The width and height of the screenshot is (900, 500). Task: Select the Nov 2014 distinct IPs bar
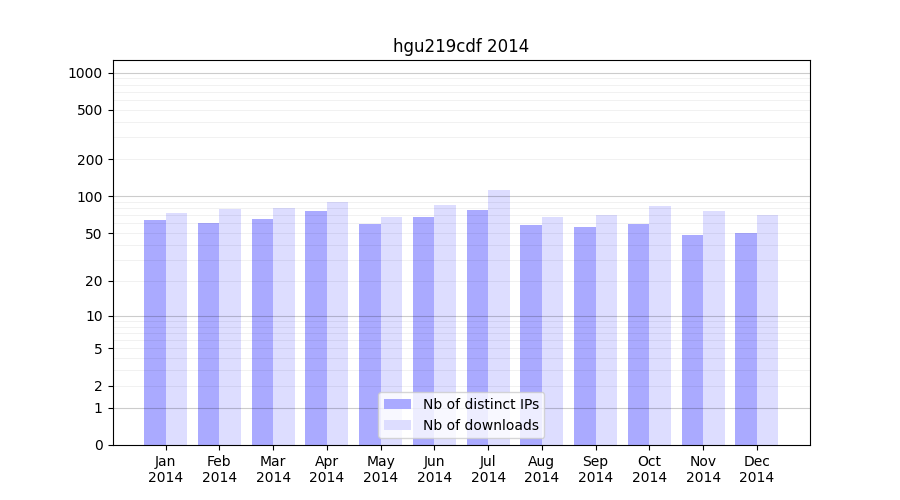click(x=692, y=340)
